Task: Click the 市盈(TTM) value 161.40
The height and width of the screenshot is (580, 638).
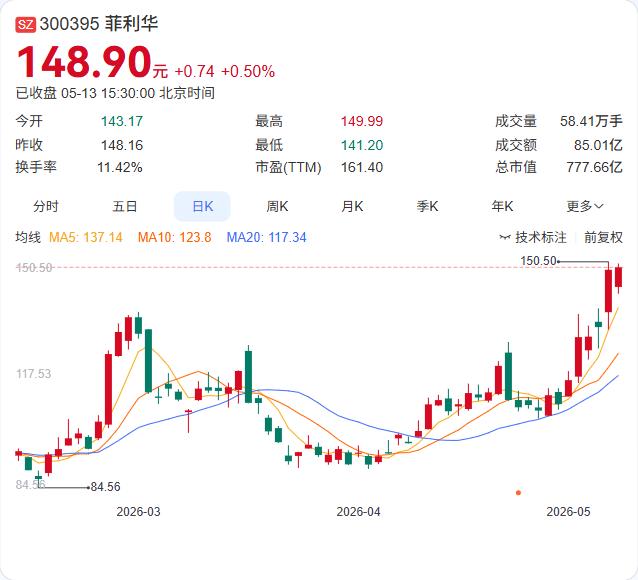Action: [362, 167]
